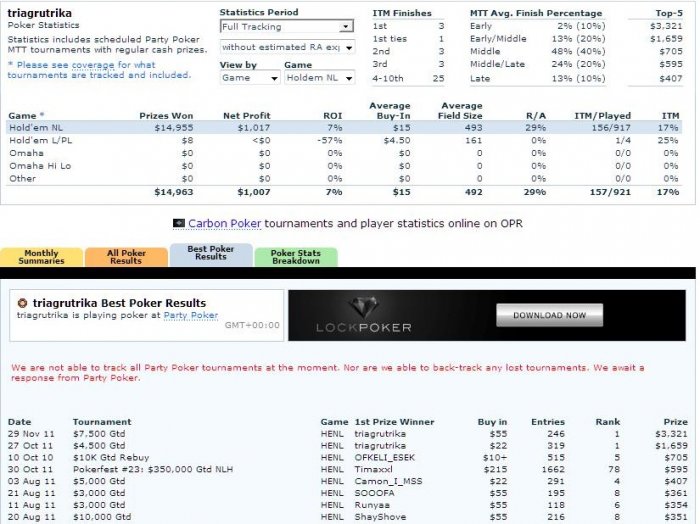The height and width of the screenshot is (524, 700).
Task: Click the Other game row
Action: pos(344,178)
